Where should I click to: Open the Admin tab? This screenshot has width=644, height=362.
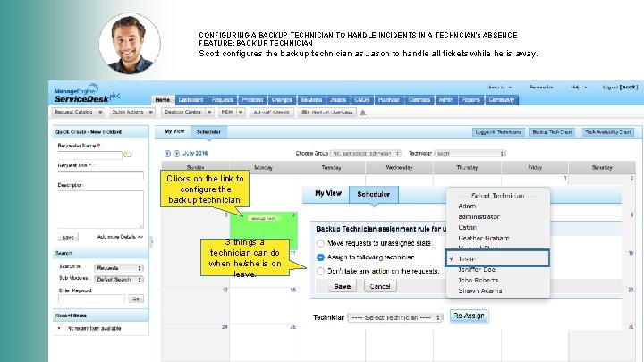tap(446, 100)
